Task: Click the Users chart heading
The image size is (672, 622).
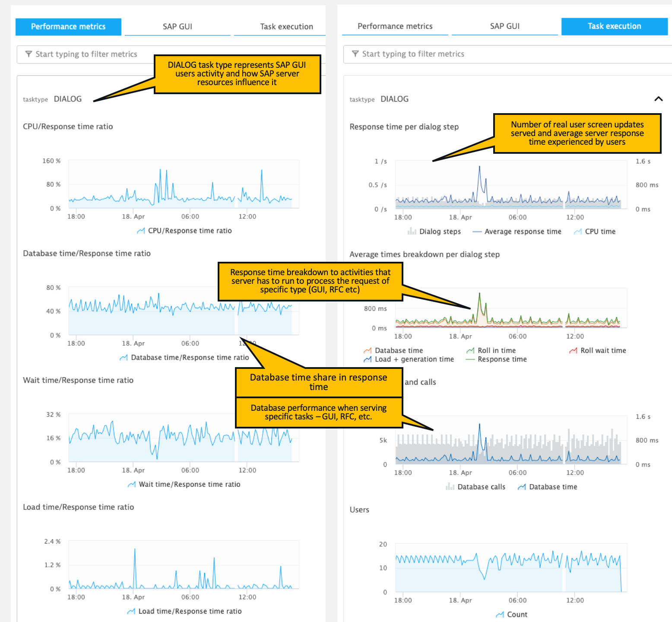Action: tap(359, 510)
